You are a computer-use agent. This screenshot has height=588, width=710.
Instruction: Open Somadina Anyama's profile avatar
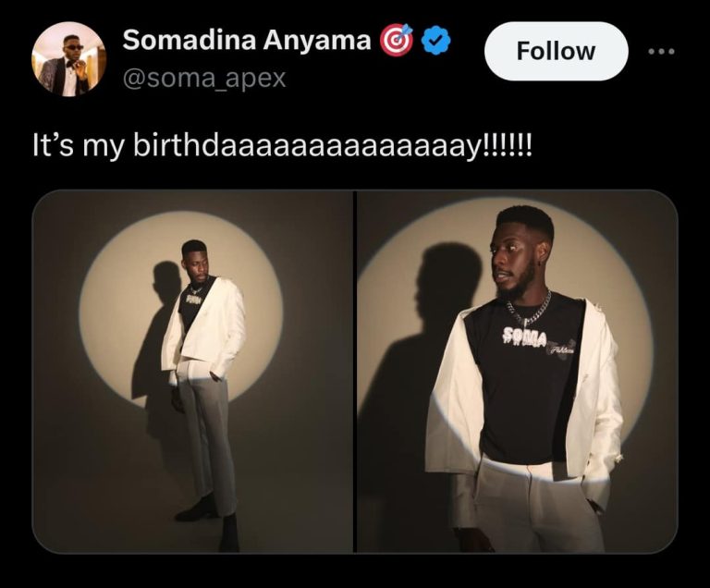point(68,59)
